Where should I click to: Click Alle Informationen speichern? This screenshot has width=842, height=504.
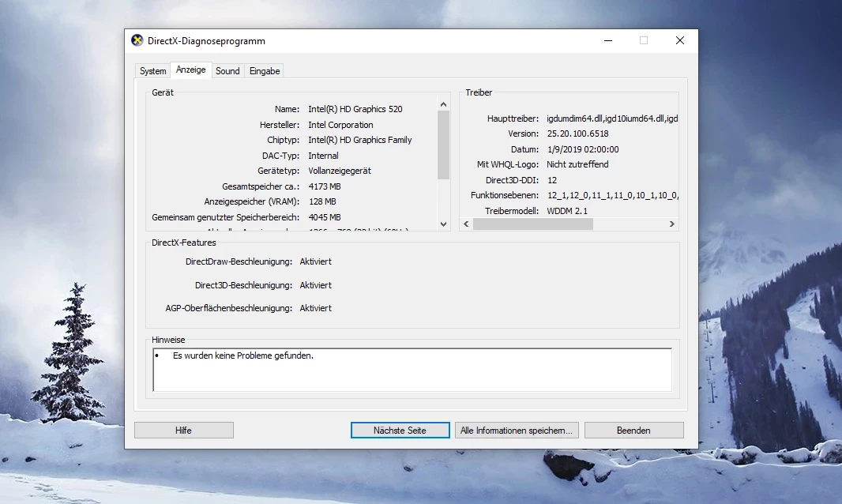coord(517,431)
